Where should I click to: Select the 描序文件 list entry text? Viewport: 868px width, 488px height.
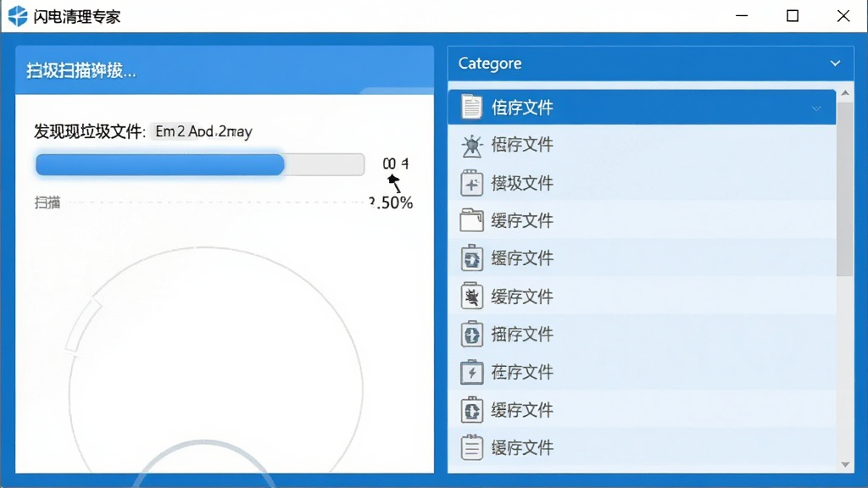pos(522,334)
